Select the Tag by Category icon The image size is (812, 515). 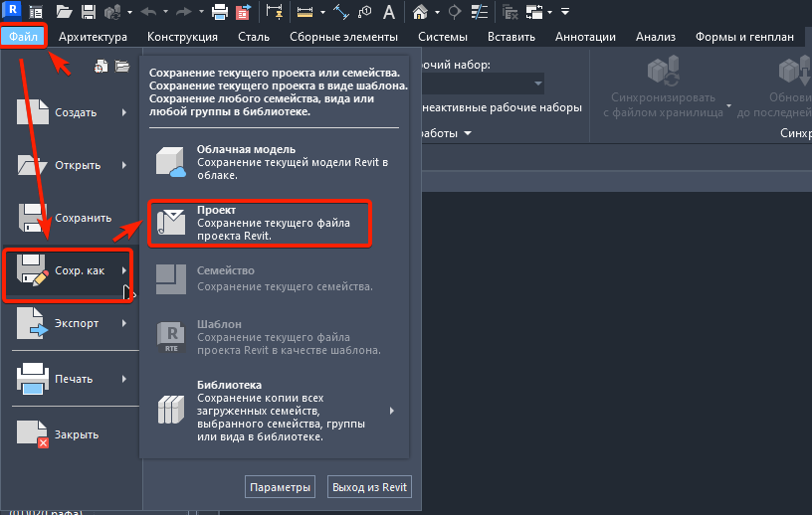coord(365,11)
